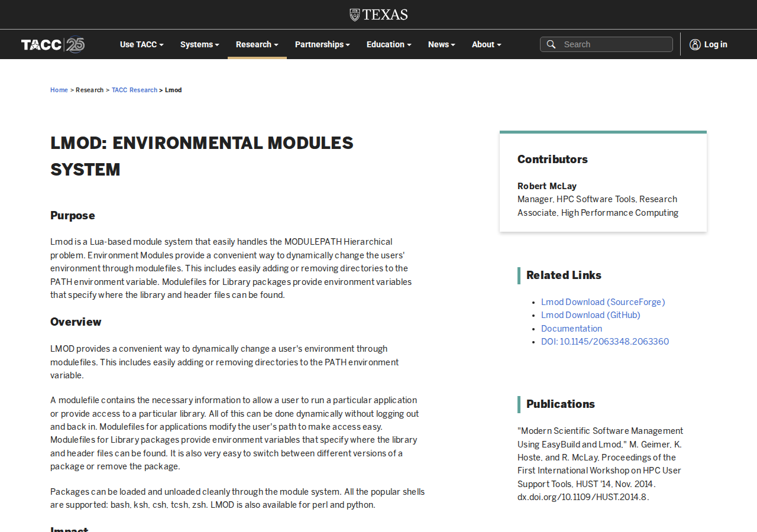Open Lmod Download (SourceForge) link
This screenshot has width=757, height=532.
pos(603,302)
